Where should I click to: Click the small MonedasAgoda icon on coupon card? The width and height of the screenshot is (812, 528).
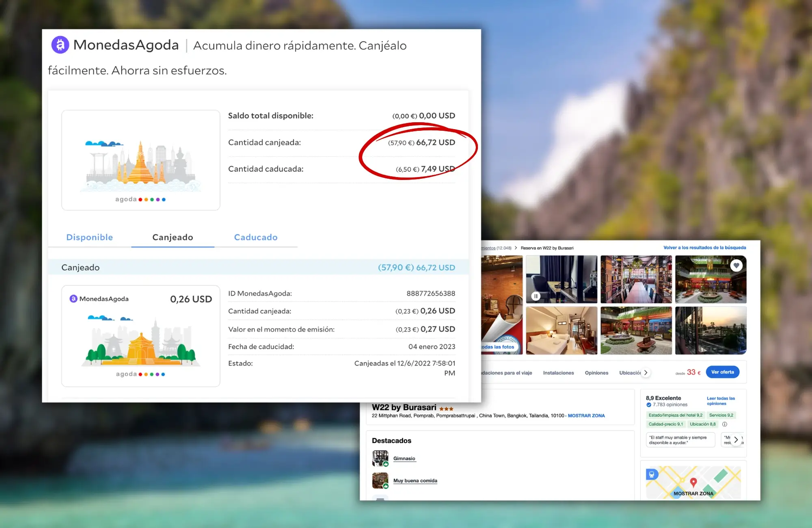tap(73, 299)
